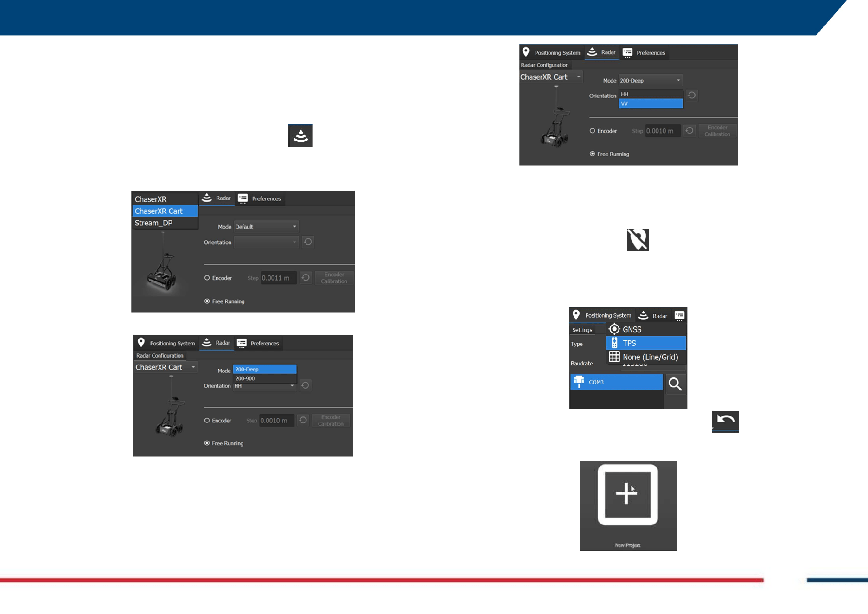Open the Radar tab in the TPS panel

[653, 316]
